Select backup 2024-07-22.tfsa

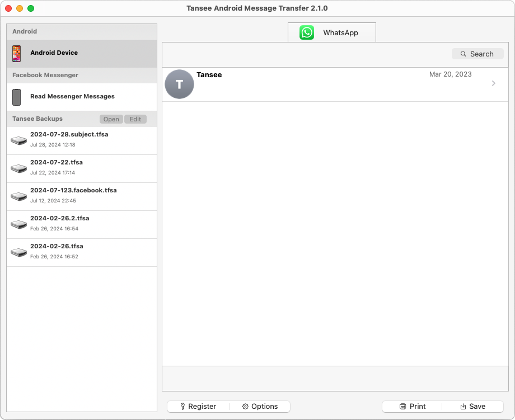coord(82,169)
